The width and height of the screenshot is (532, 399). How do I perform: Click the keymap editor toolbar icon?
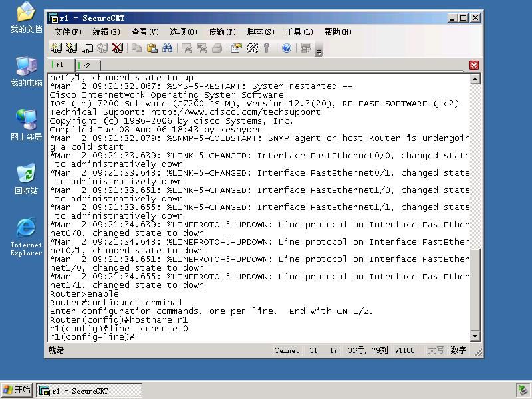(x=252, y=48)
